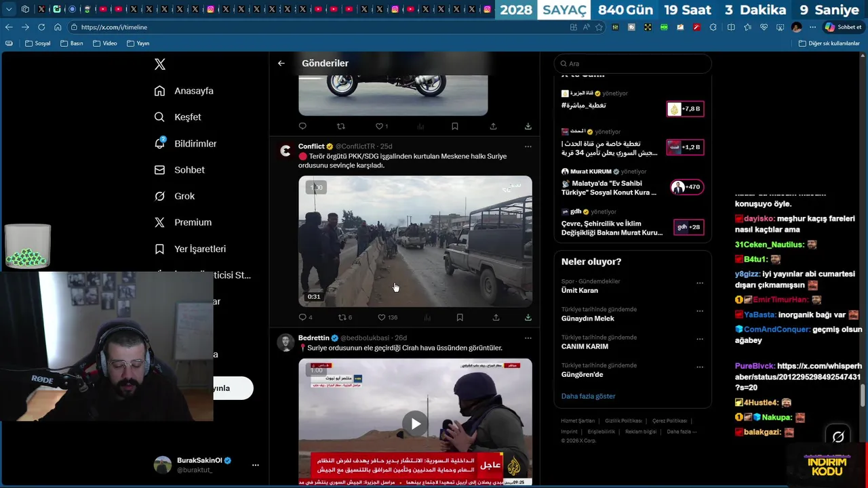The height and width of the screenshot is (488, 868).
Task: Click browser forward arrow
Action: point(25,27)
